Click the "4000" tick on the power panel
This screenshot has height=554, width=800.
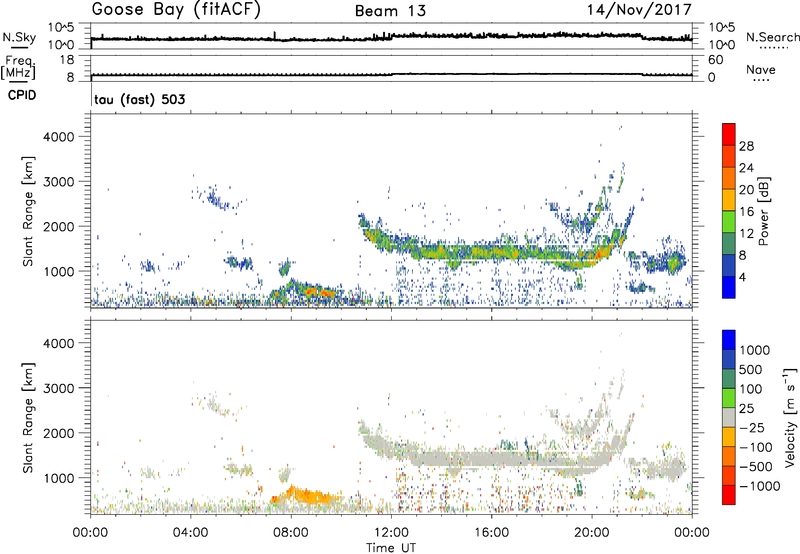tap(59, 137)
